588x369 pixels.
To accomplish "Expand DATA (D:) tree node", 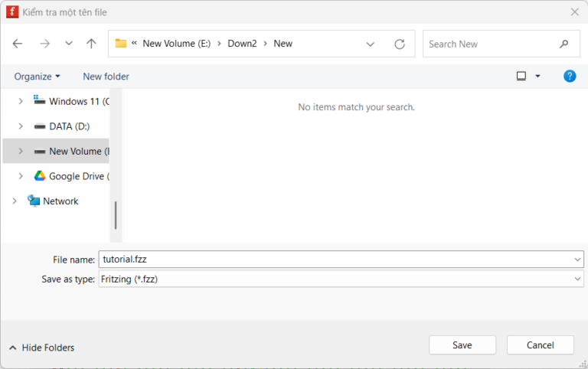I will (x=21, y=126).
